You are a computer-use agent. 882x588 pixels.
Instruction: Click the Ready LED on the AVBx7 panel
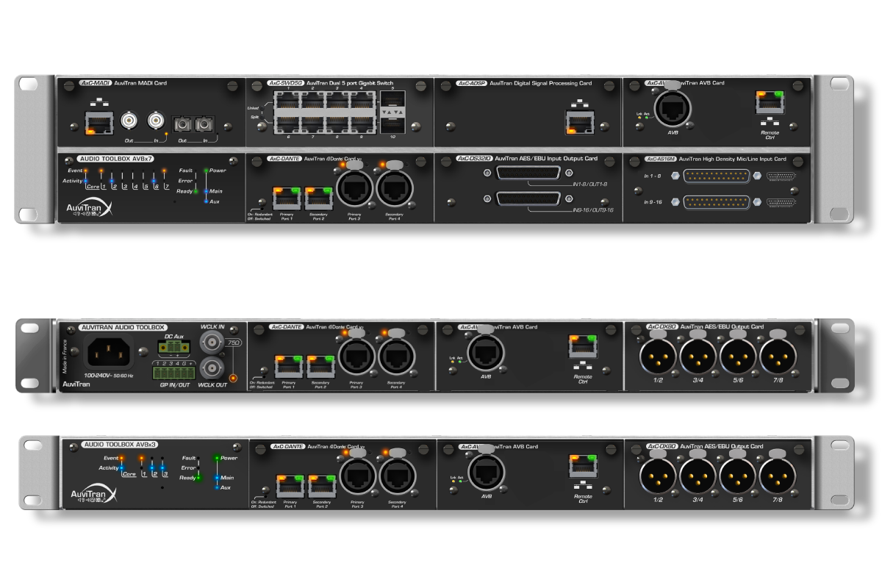197,191
